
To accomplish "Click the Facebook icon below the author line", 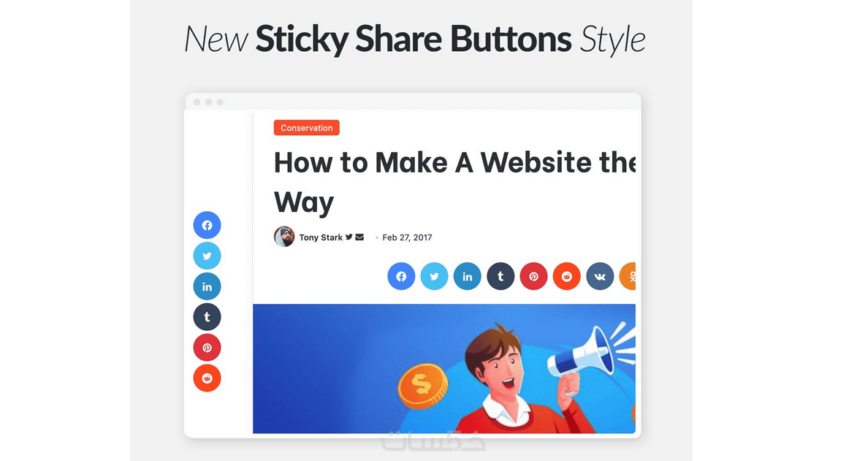I will 401,276.
